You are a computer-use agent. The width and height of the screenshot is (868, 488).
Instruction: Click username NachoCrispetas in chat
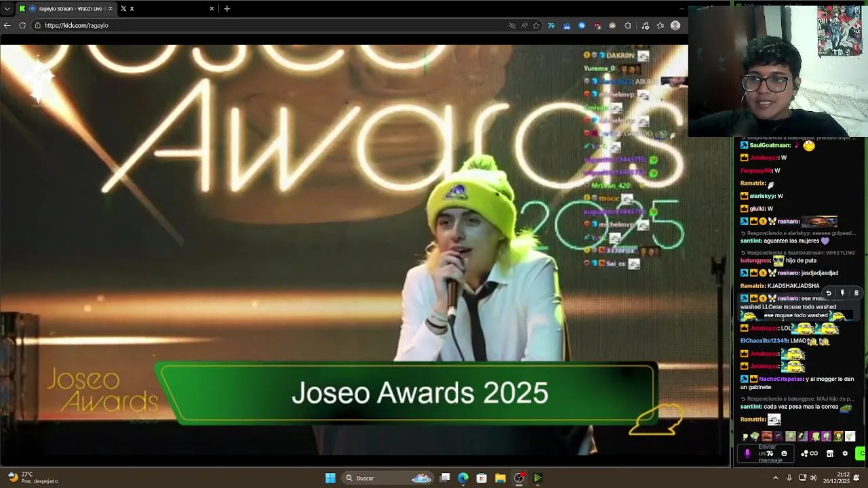click(781, 379)
